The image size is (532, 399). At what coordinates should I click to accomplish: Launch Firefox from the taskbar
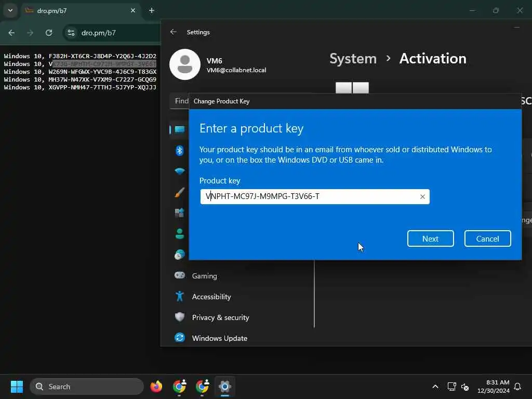[x=156, y=387]
